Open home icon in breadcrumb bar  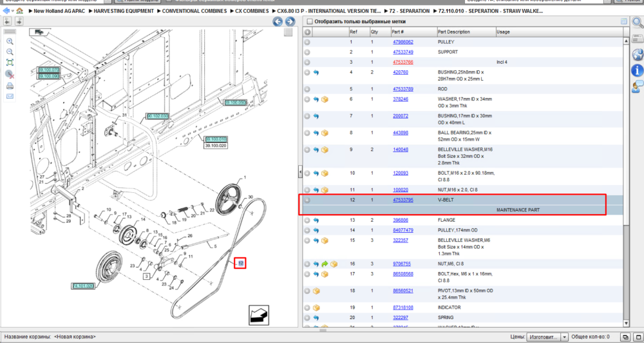point(19,11)
